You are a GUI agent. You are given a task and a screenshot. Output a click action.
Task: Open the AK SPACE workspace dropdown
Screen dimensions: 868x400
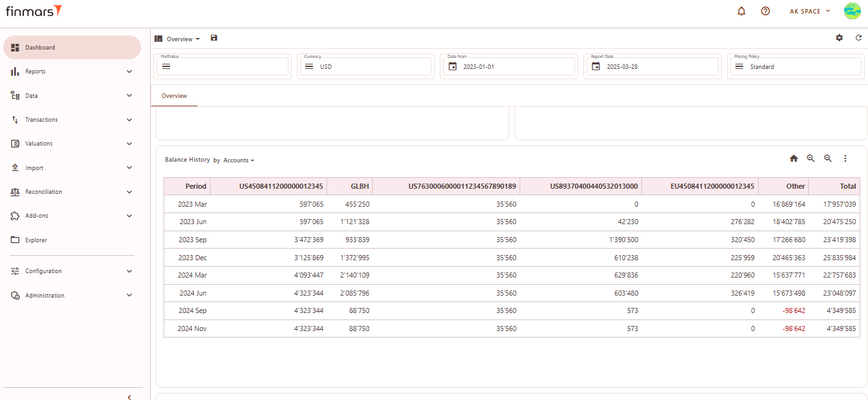[809, 11]
